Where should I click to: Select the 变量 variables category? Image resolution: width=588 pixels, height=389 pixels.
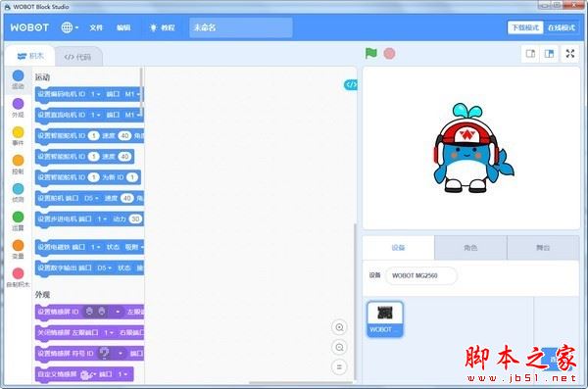pos(18,250)
